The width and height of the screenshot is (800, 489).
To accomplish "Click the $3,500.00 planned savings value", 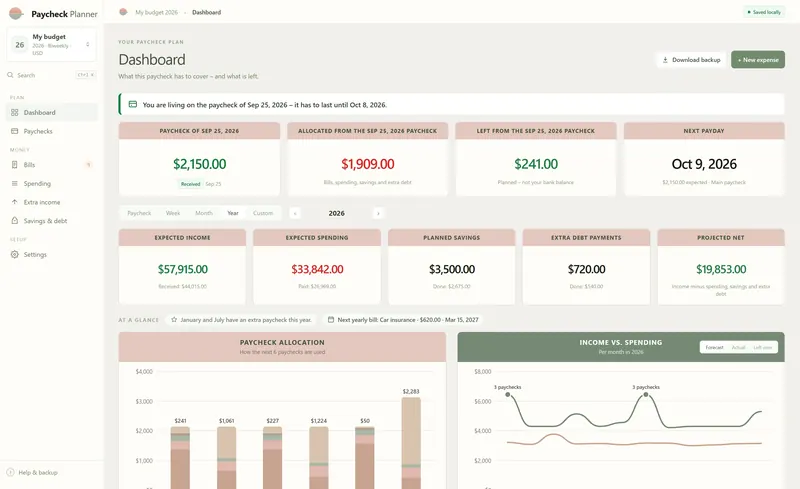I will tap(452, 269).
